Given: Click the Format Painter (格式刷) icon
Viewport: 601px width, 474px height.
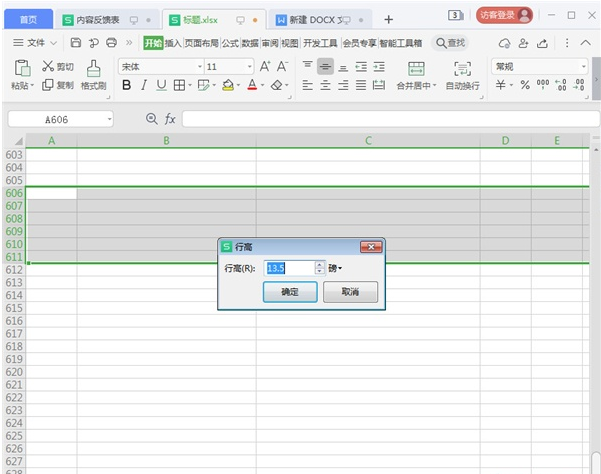Looking at the screenshot, I should (93, 67).
